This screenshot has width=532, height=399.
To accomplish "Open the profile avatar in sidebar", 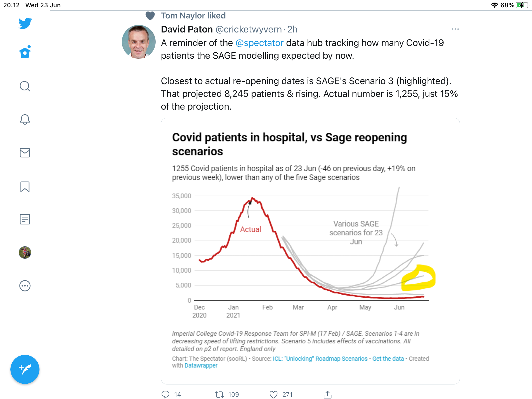I will click(25, 252).
